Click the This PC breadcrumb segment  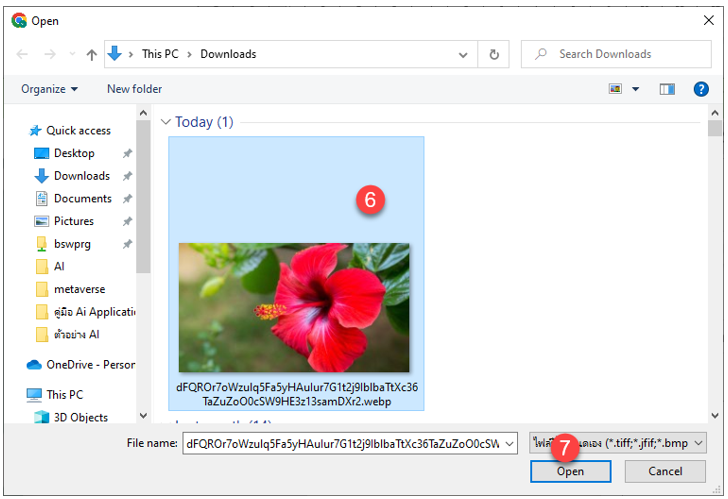[x=165, y=54]
